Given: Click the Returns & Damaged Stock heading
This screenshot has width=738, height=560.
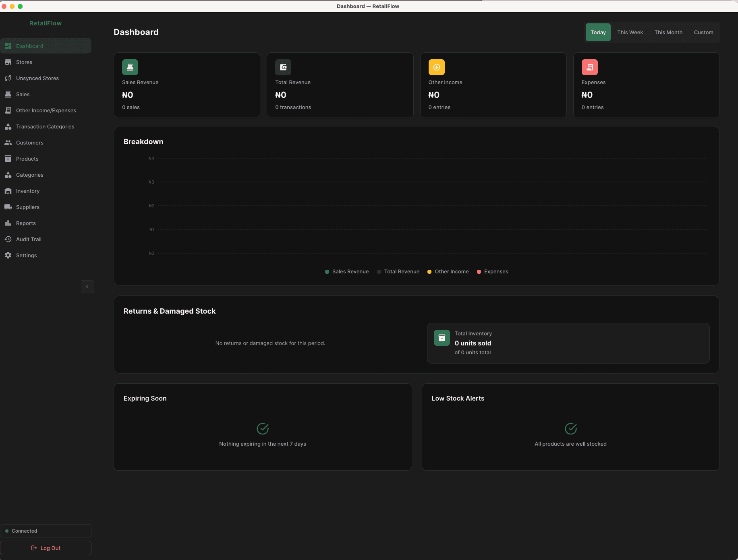Looking at the screenshot, I should (x=170, y=311).
